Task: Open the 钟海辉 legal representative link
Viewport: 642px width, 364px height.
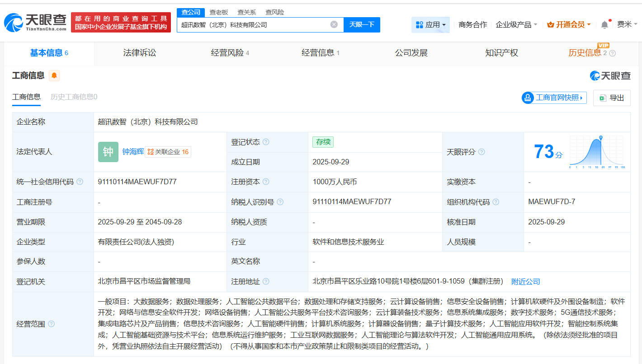Action: (133, 152)
